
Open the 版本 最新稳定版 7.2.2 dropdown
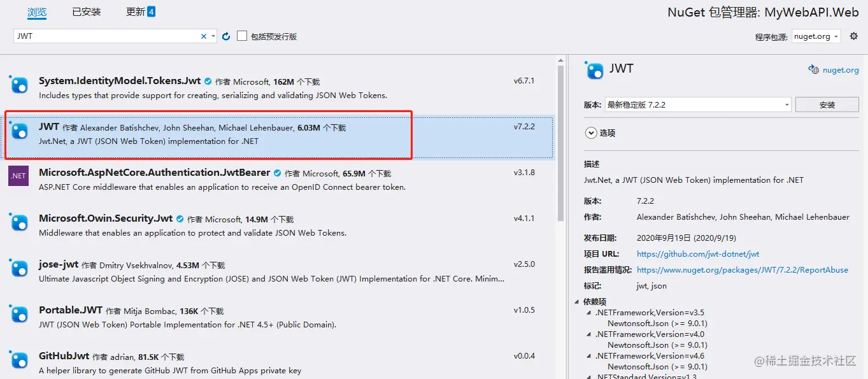pyautogui.click(x=698, y=104)
